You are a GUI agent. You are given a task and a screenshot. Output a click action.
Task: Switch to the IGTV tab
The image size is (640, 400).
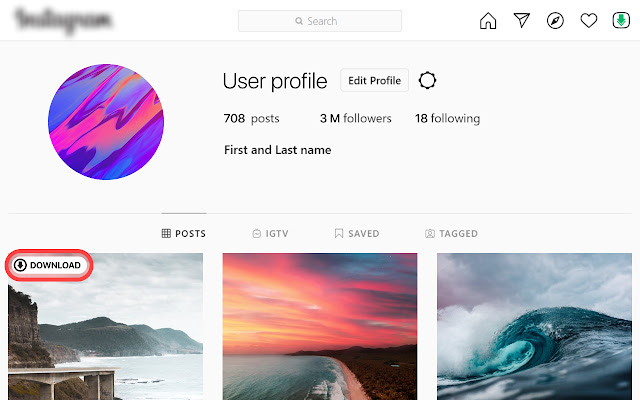coord(270,233)
